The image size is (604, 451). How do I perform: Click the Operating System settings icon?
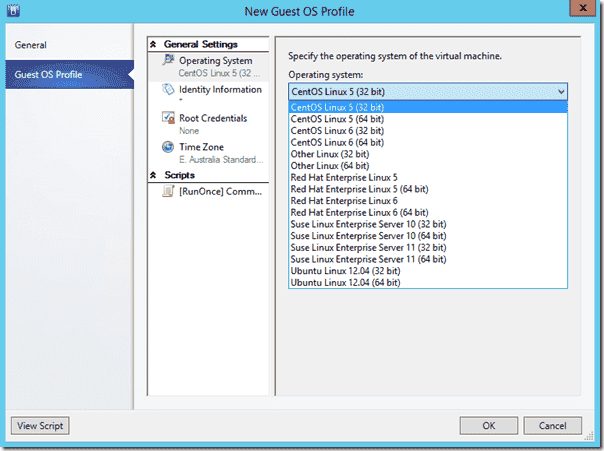pos(168,60)
